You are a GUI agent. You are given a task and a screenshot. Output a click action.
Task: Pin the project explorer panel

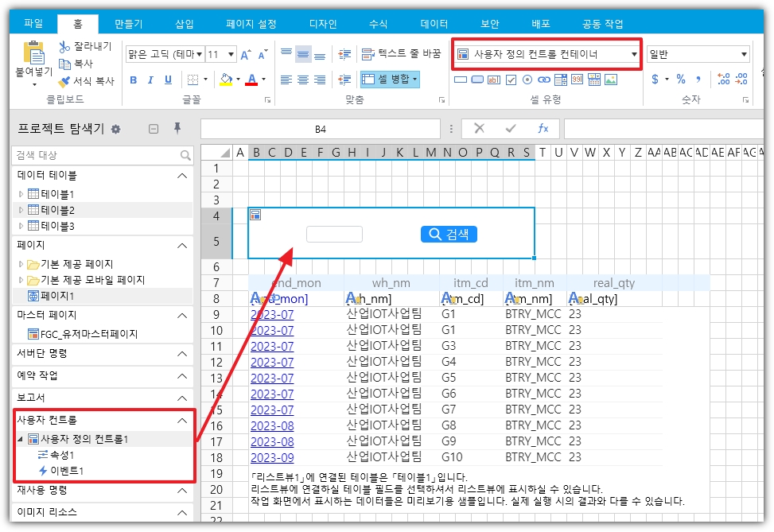coord(177,129)
